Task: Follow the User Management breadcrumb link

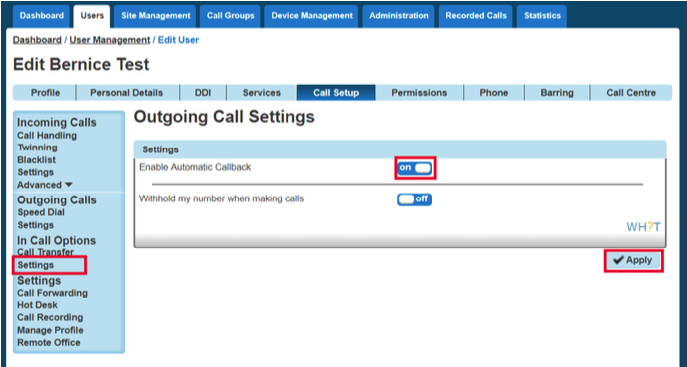Action: pyautogui.click(x=110, y=40)
